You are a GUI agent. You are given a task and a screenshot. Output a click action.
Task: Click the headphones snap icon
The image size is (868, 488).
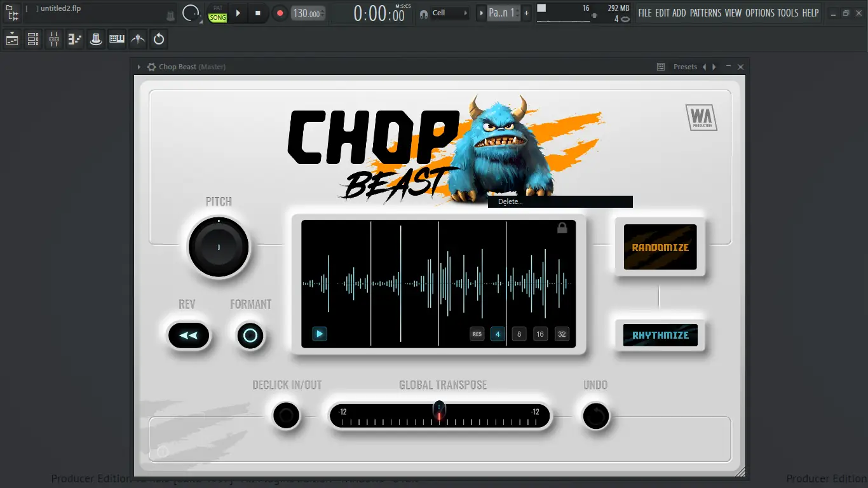coord(424,13)
